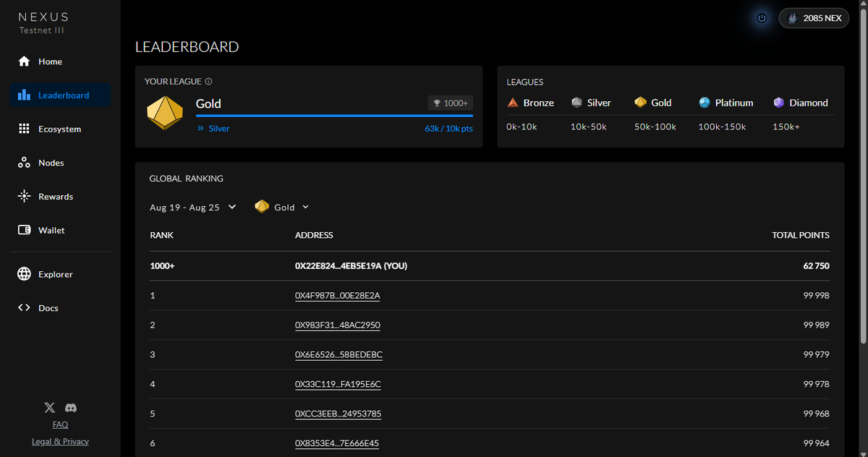868x457 pixels.
Task: Click the 63k / 10k pts text
Action: (448, 129)
